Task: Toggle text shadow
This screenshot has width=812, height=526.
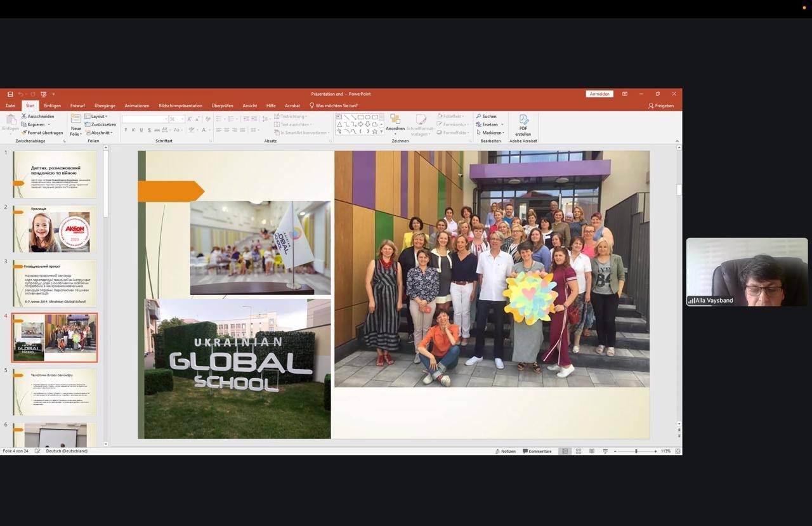Action: pos(149,130)
